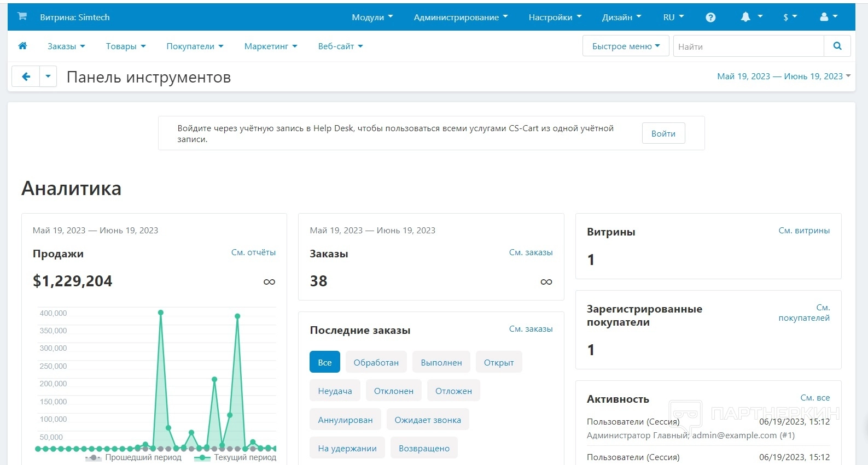Open "См. отчёты" link in Sales
The image size is (868, 465).
[x=253, y=252]
